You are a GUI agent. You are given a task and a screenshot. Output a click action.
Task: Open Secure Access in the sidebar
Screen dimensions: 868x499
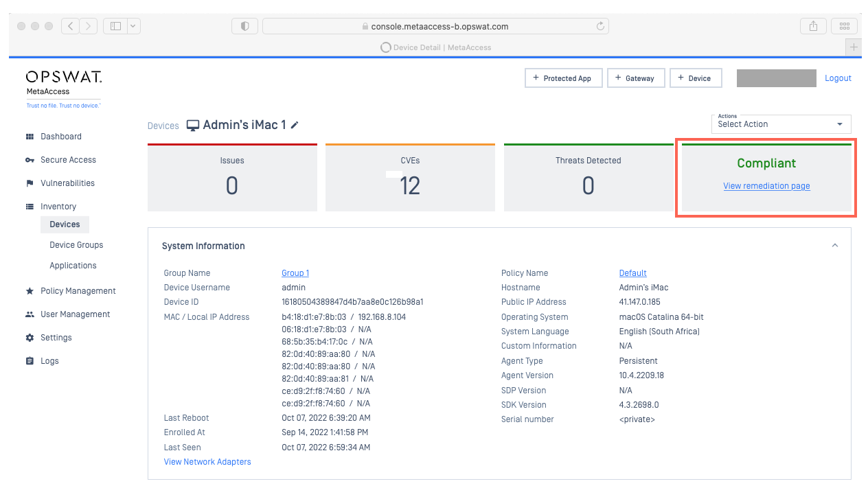pyautogui.click(x=68, y=160)
